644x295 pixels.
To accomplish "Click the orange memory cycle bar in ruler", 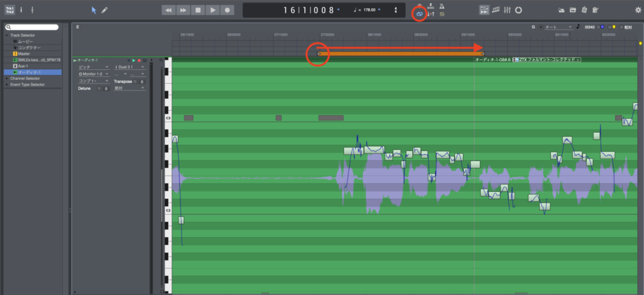I will click(x=401, y=54).
